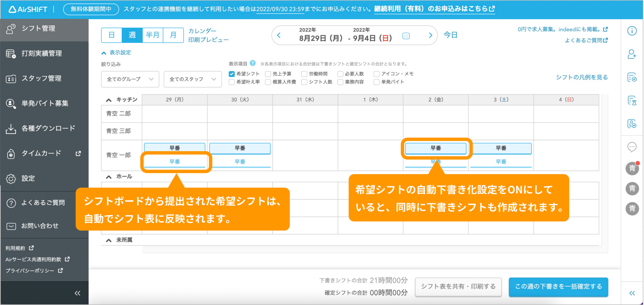Click 早番 draft shift on 3 (土)

pos(501,148)
